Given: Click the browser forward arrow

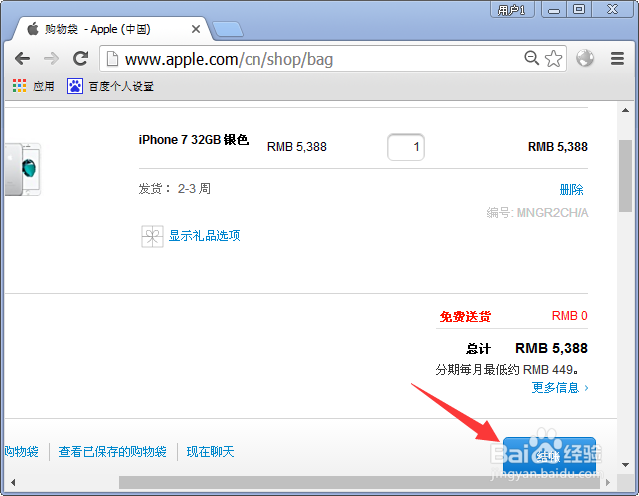Looking at the screenshot, I should click(x=51, y=59).
